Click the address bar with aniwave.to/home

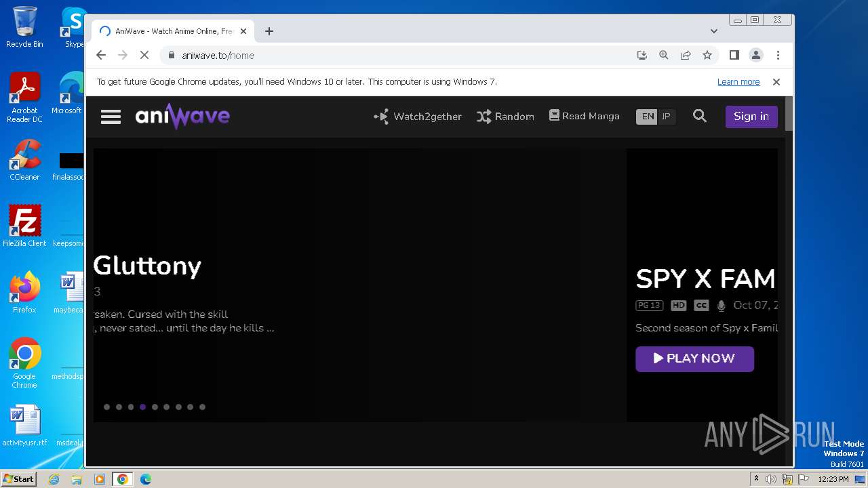[400, 56]
